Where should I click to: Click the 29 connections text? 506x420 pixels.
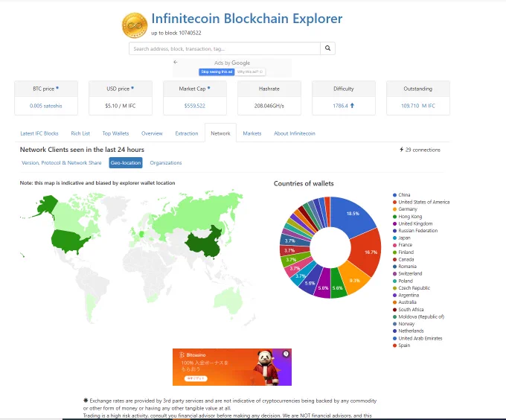[423, 150]
